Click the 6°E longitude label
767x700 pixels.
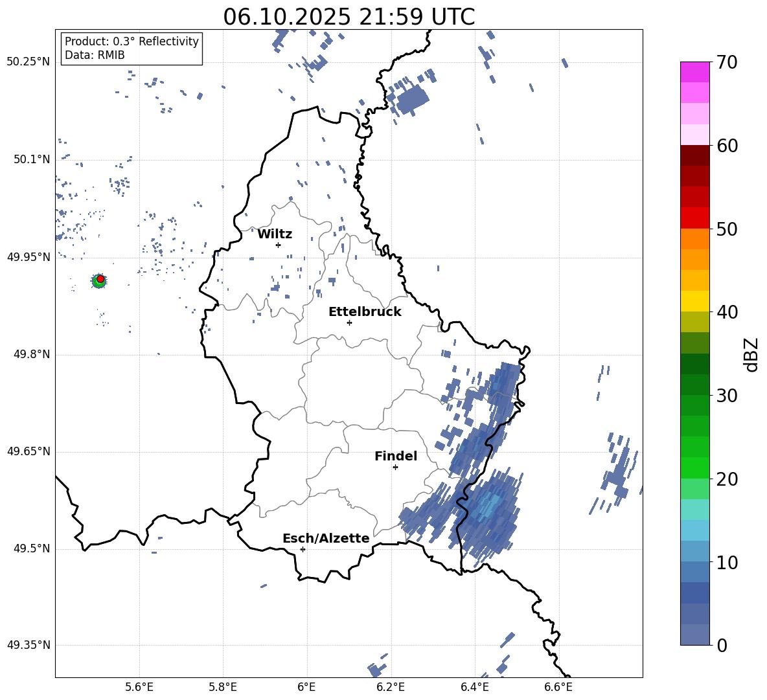pos(306,687)
